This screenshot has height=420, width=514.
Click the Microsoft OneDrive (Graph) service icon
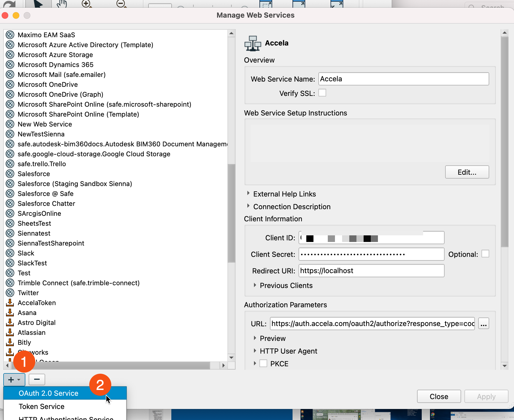tap(10, 94)
